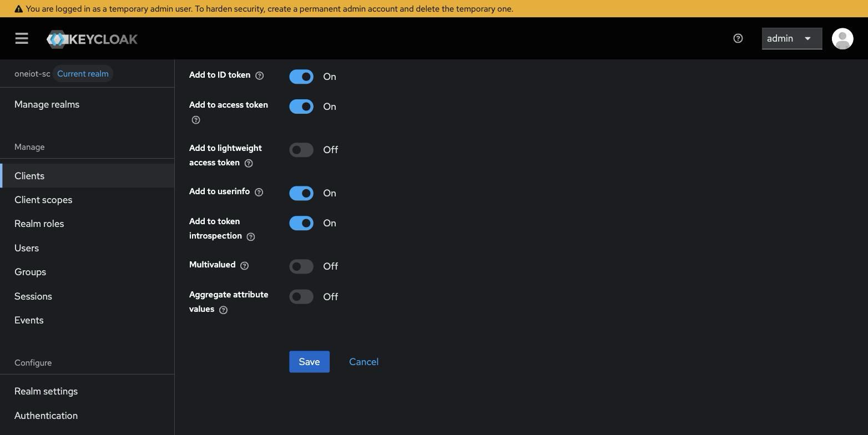This screenshot has height=435, width=868.
Task: Cancel the mapper edit
Action: pos(364,362)
